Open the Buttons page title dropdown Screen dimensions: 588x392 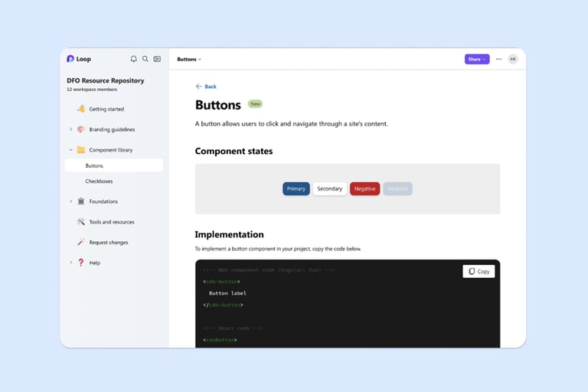(x=189, y=59)
